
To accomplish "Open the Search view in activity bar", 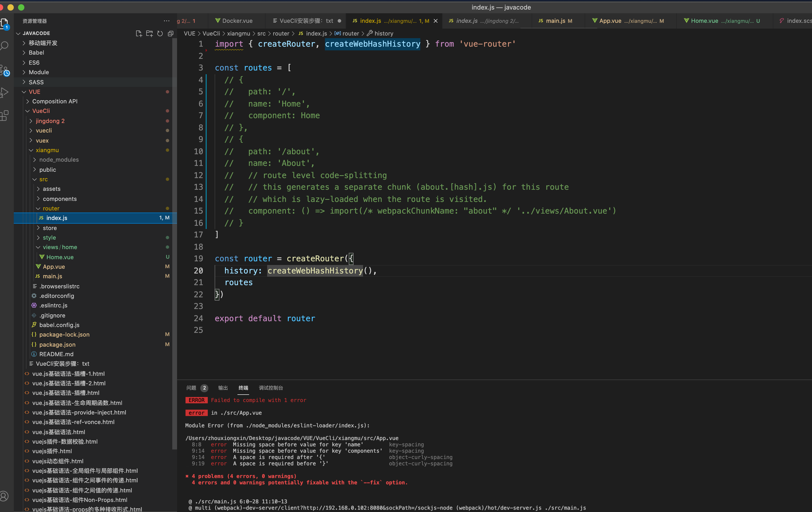I will click(5, 46).
